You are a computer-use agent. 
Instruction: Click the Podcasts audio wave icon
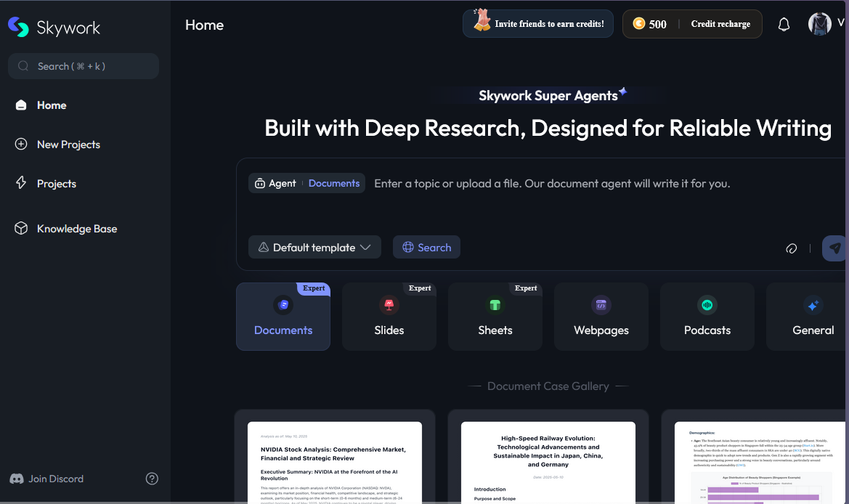coord(707,305)
